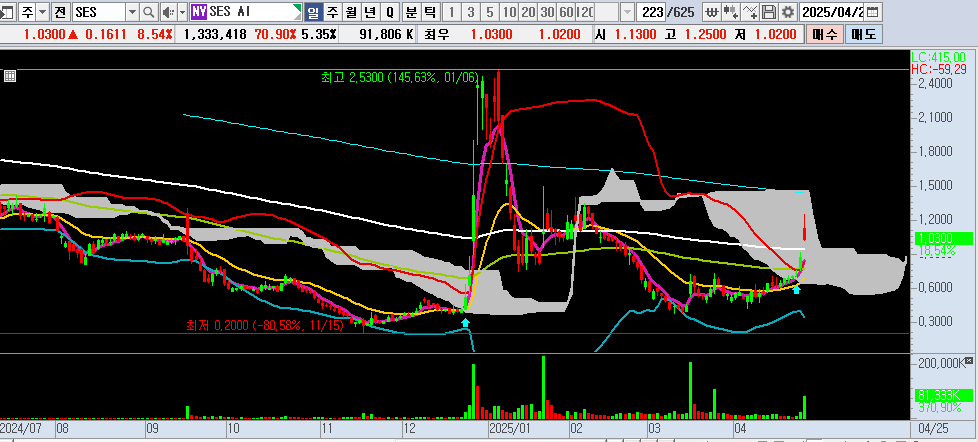This screenshot has height=442, width=978.
Task: Click the 2025/04 date input field
Action: point(833,11)
